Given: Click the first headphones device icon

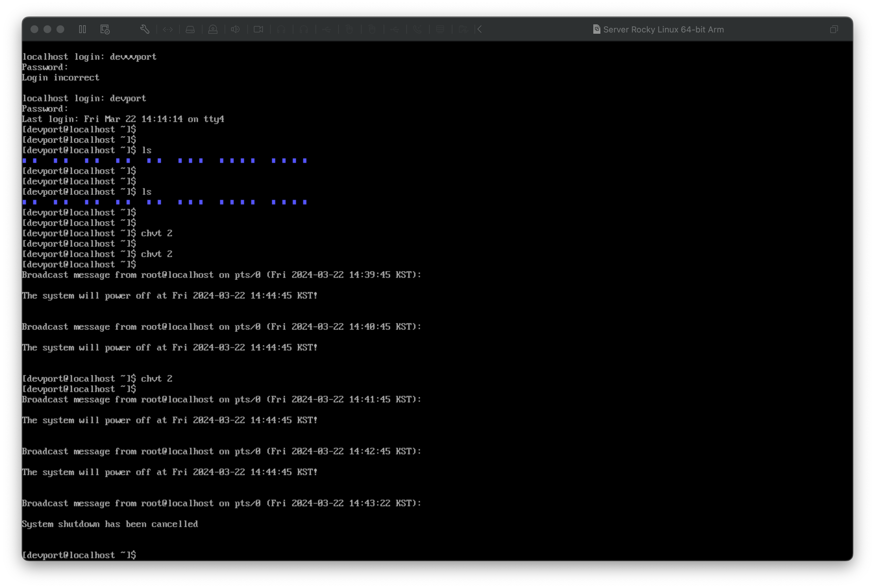Looking at the screenshot, I should [x=281, y=29].
